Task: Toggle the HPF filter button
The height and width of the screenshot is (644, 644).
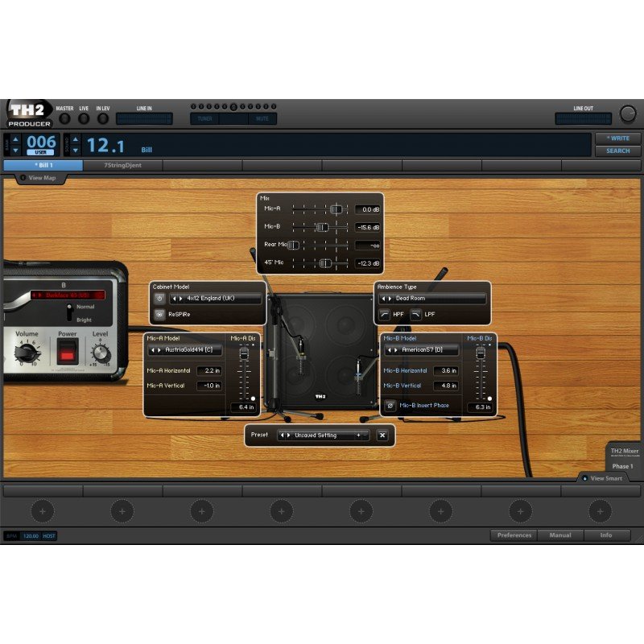Action: click(x=385, y=315)
